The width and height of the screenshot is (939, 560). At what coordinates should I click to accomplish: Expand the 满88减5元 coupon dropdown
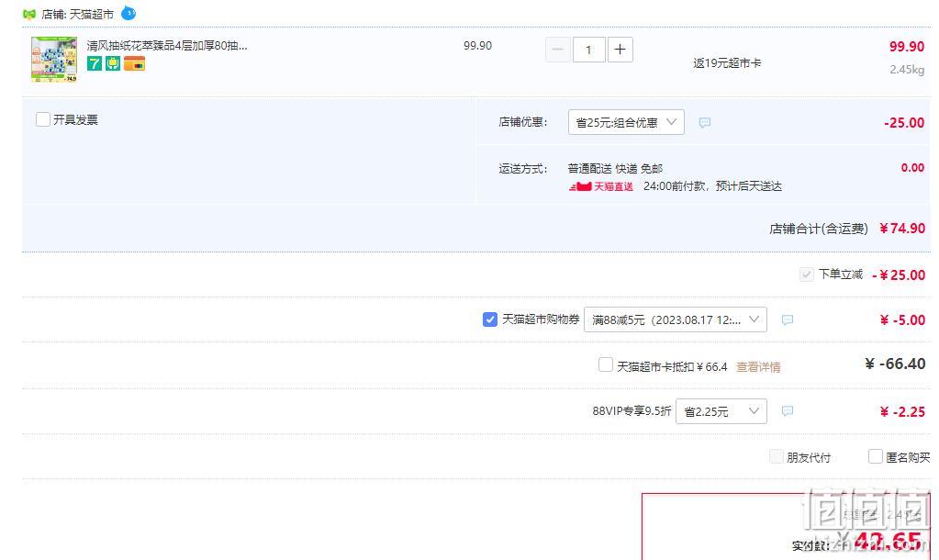[x=676, y=319]
